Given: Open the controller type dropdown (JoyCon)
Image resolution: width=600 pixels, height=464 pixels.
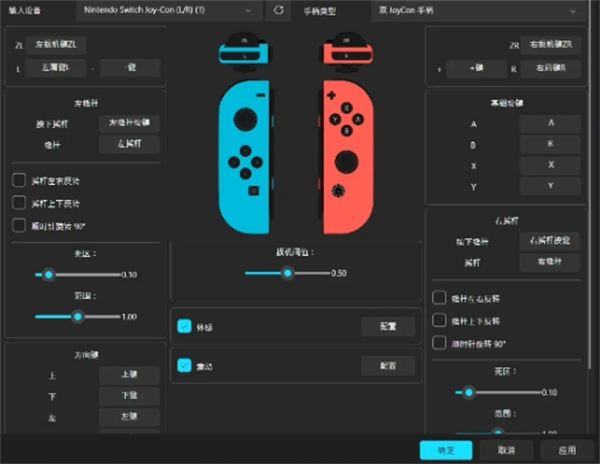Looking at the screenshot, I should pyautogui.click(x=478, y=11).
